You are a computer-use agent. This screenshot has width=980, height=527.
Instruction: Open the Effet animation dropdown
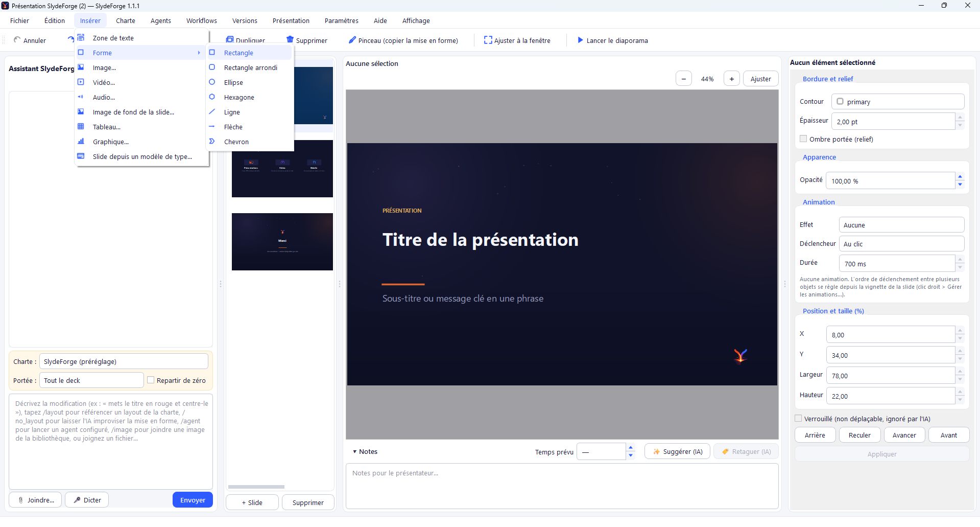tap(901, 225)
